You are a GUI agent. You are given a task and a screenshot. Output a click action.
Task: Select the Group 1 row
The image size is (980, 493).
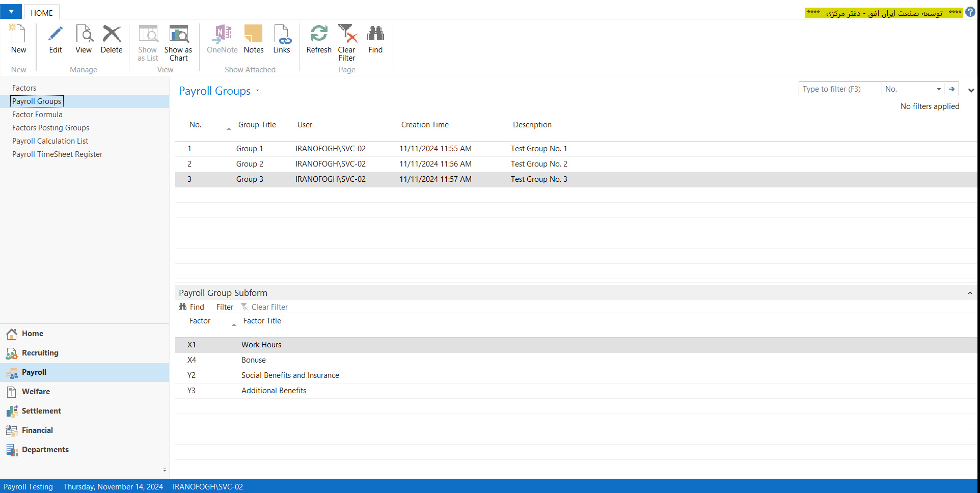tap(576, 149)
